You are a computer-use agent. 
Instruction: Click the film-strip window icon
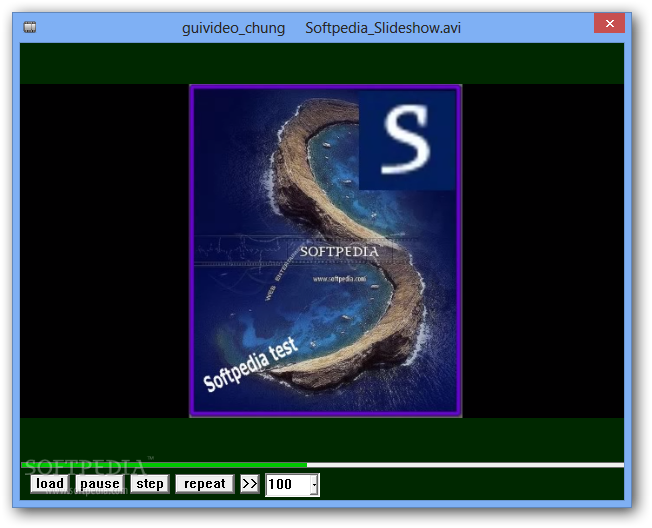tap(30, 27)
